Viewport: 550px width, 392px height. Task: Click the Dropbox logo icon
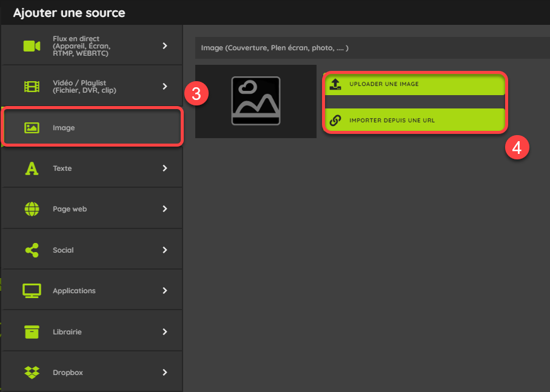click(x=32, y=373)
